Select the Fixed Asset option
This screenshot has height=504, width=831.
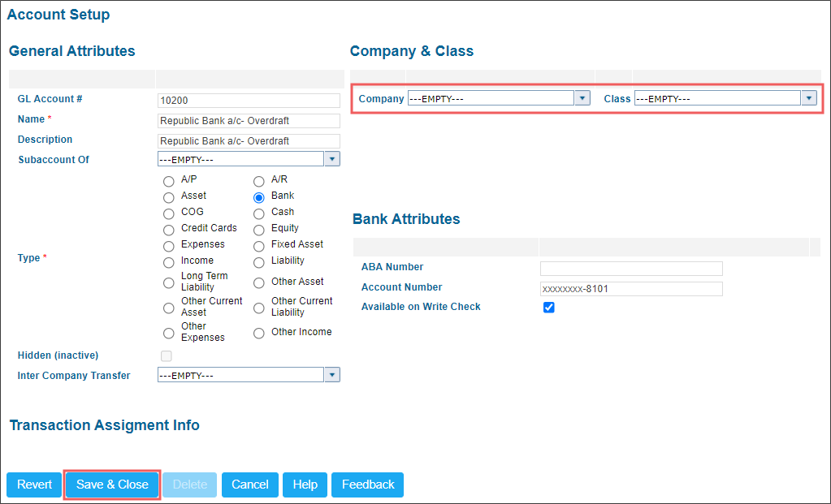tap(258, 245)
